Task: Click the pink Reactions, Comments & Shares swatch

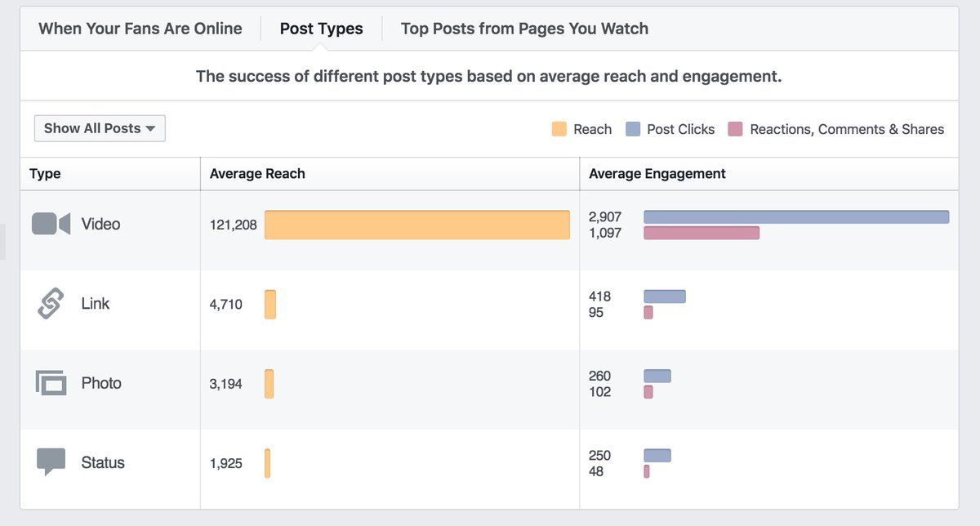Action: point(735,129)
